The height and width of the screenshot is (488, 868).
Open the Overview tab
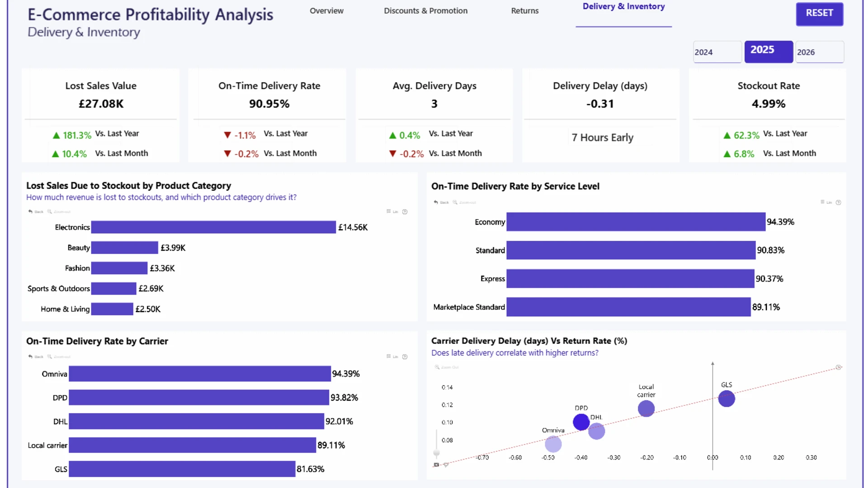coord(326,11)
